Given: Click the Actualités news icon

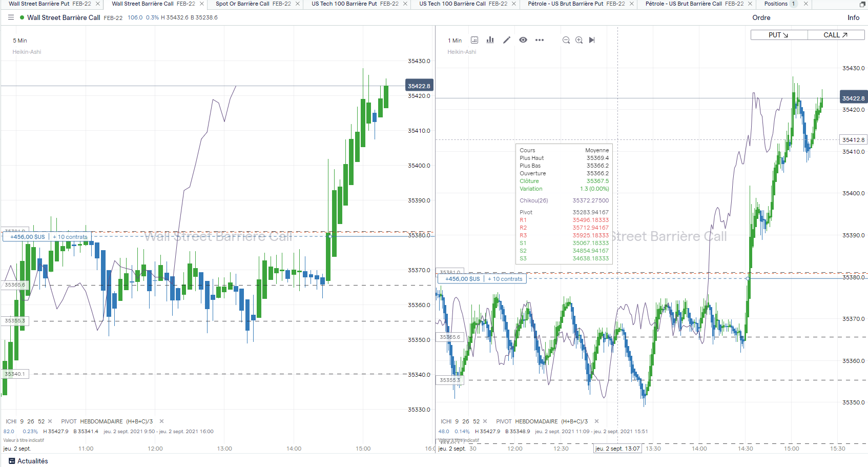Looking at the screenshot, I should pos(12,461).
